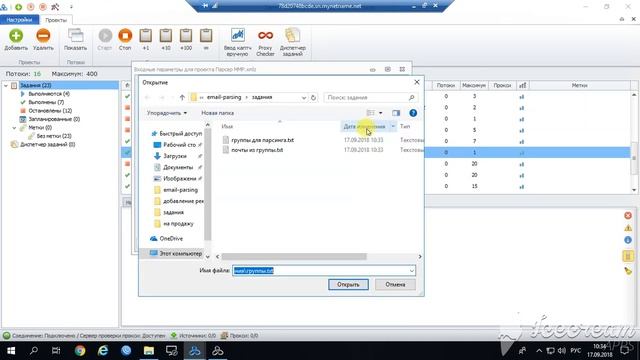Select Диспетчер заданий (0) in the tree

pos(47,144)
